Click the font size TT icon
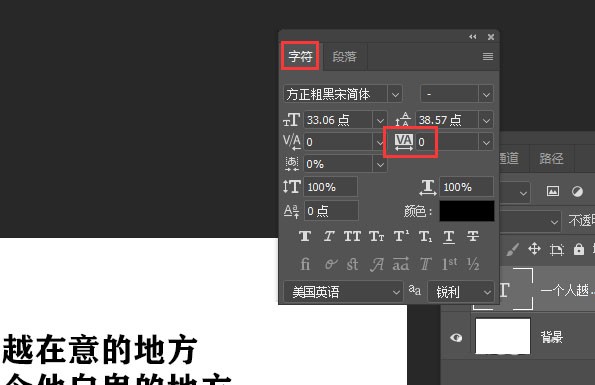Screen dimensions: 595x385 pyautogui.click(x=292, y=120)
